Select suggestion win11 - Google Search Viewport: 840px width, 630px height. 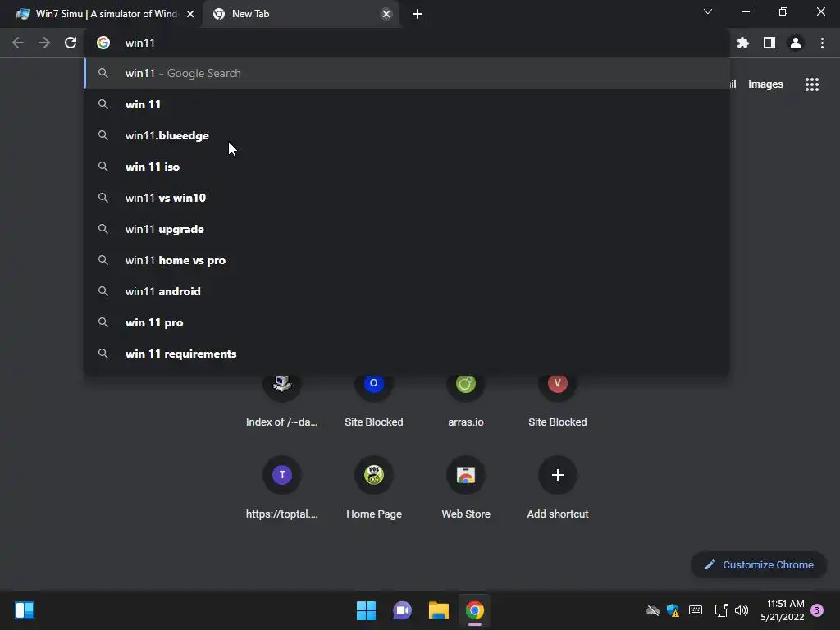pos(407,73)
